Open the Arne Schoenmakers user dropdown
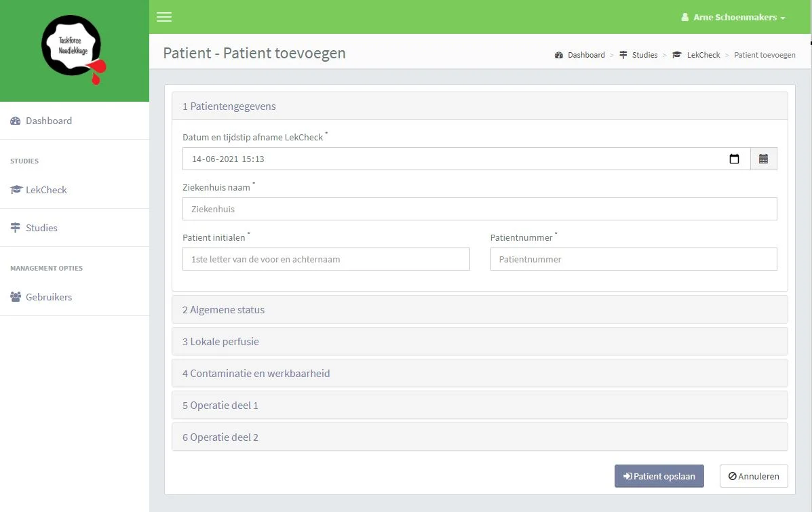 [734, 17]
